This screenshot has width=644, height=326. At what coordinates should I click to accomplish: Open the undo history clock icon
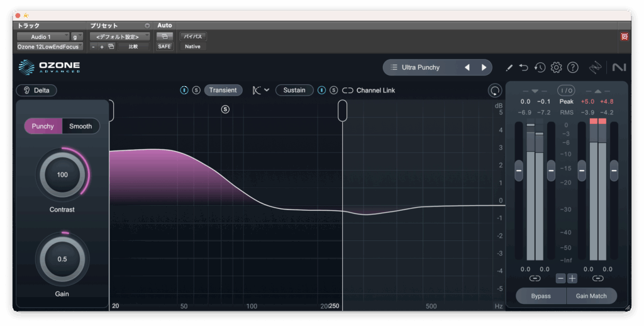click(x=540, y=67)
